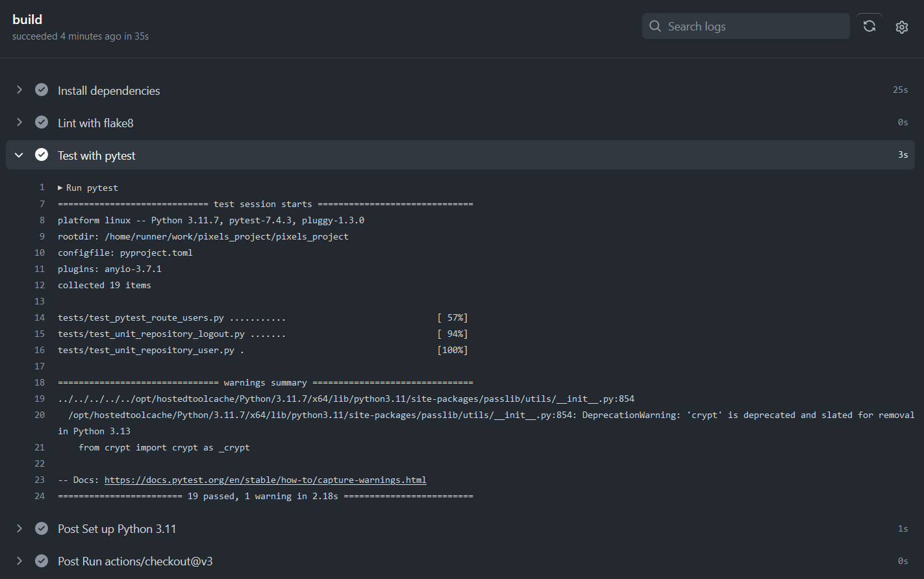Click log line number 12

(x=40, y=285)
